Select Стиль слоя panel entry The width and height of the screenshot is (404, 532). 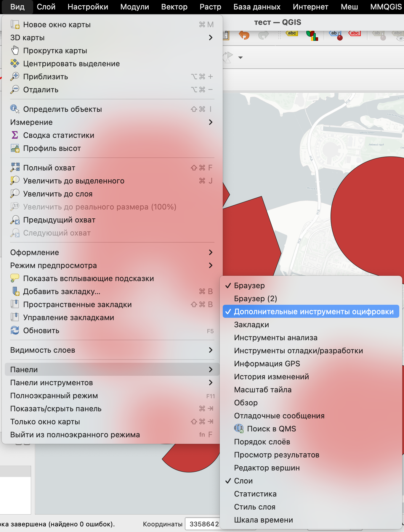tap(254, 507)
